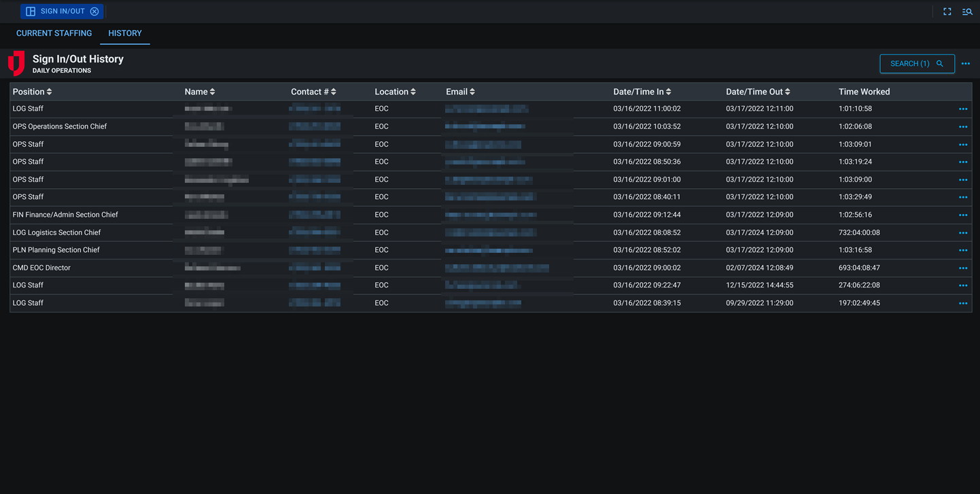Open row actions for OPS Operations Section Chief
The width and height of the screenshot is (980, 494).
pyautogui.click(x=962, y=127)
